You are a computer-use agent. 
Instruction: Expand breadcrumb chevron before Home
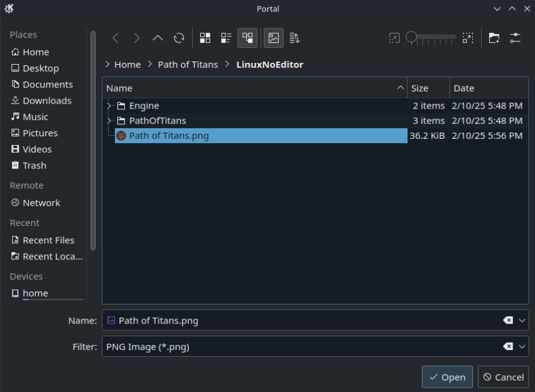pos(107,64)
